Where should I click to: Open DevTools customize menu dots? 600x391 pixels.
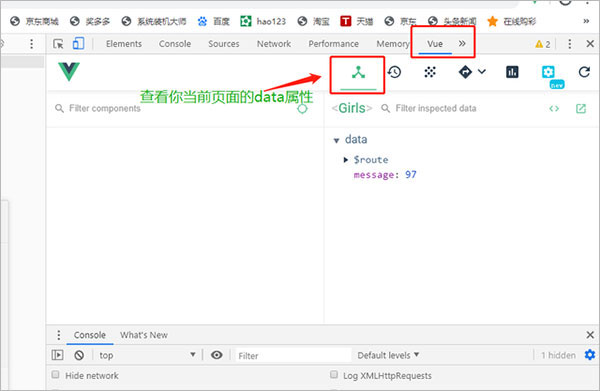[570, 44]
